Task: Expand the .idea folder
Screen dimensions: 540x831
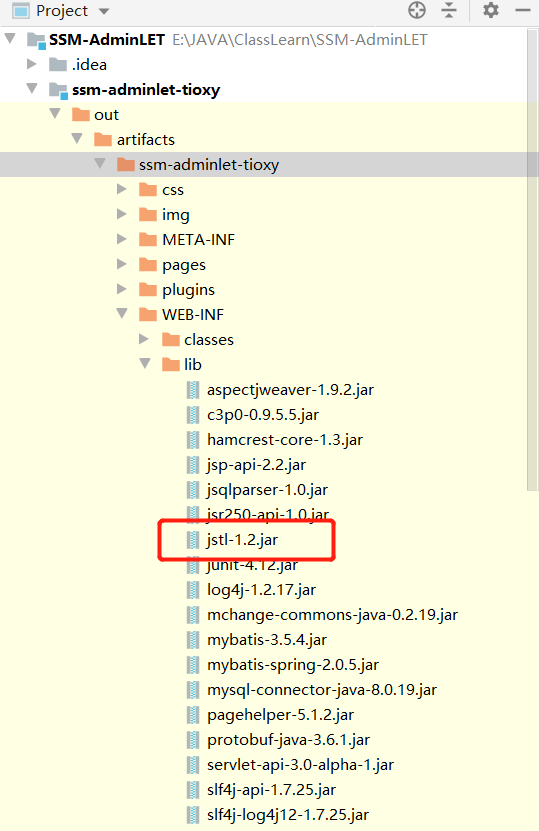Action: pyautogui.click(x=32, y=64)
